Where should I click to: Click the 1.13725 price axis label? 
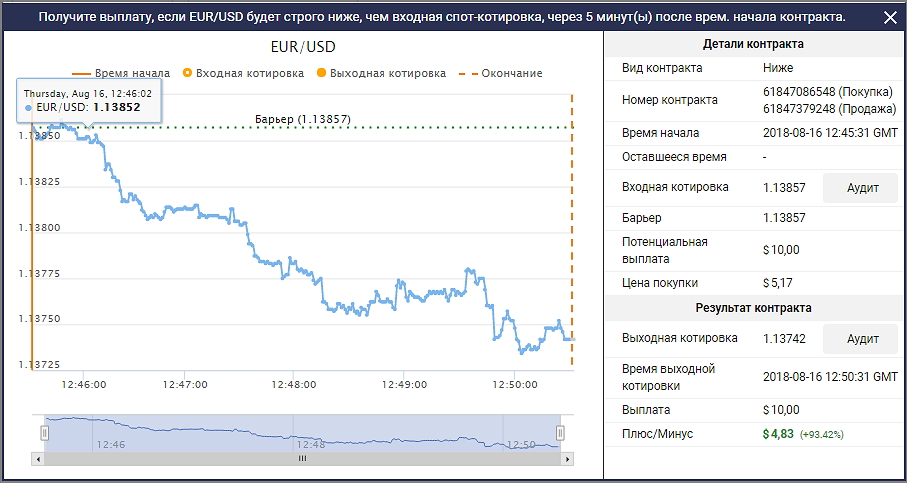click(39, 364)
